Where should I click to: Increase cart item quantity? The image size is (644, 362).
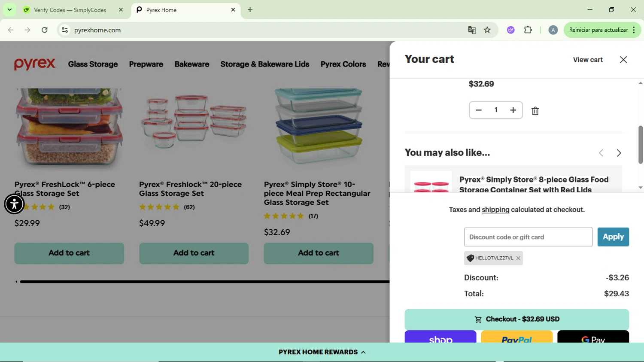513,110
